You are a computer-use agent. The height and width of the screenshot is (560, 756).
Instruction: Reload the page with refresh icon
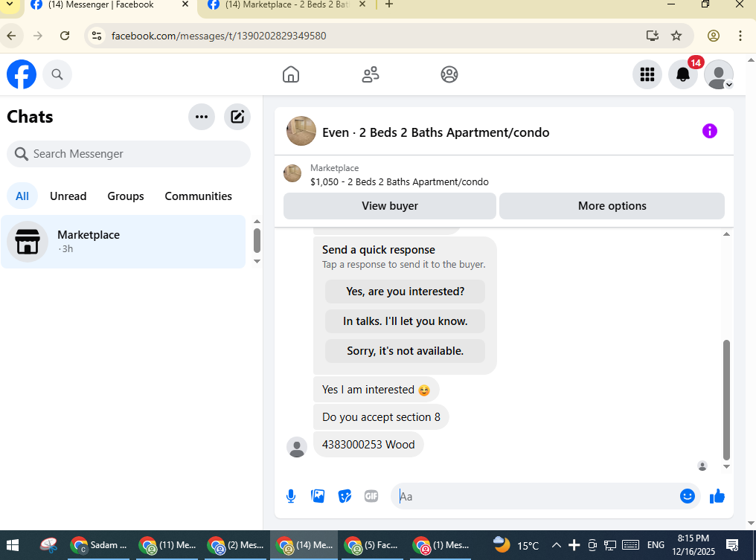[x=65, y=36]
